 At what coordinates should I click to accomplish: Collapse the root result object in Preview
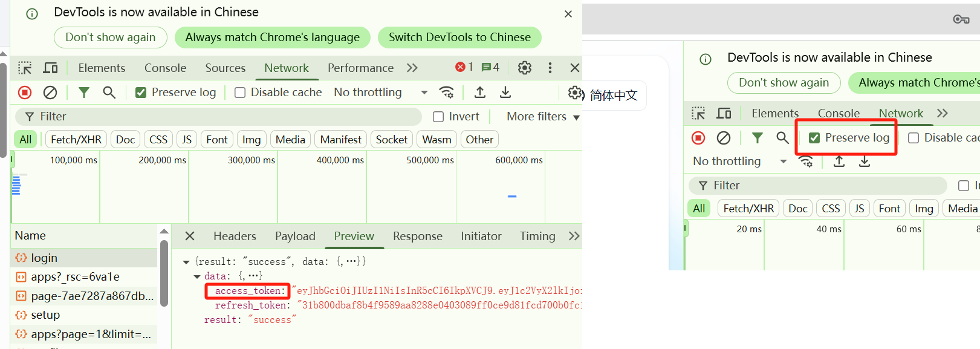click(186, 262)
